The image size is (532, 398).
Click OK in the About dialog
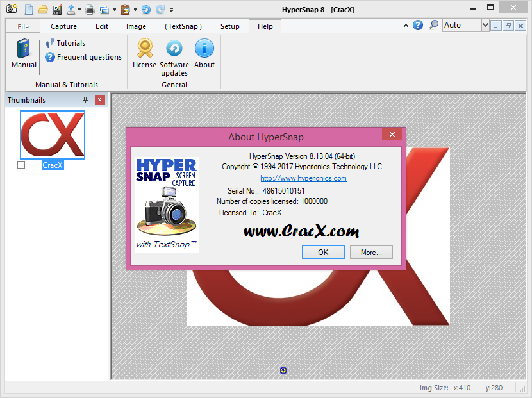pyautogui.click(x=323, y=252)
